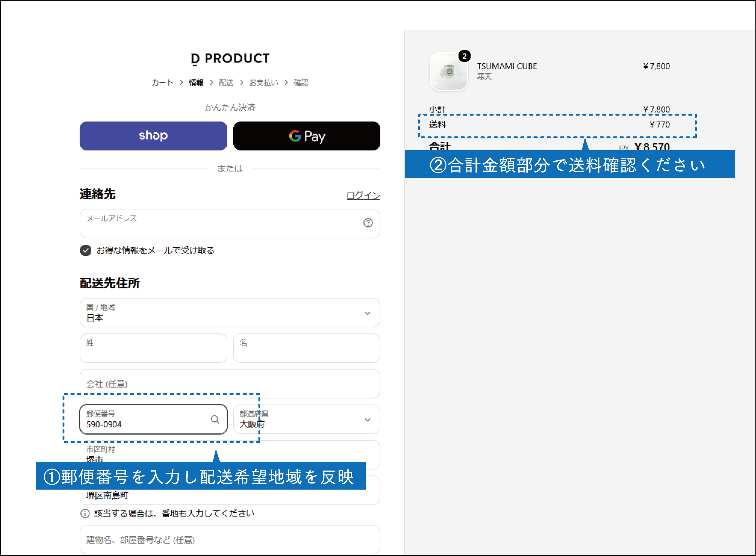This screenshot has height=556, width=756.
Task: Click the 合計 ¥8,570 total amount
Action: click(x=652, y=147)
